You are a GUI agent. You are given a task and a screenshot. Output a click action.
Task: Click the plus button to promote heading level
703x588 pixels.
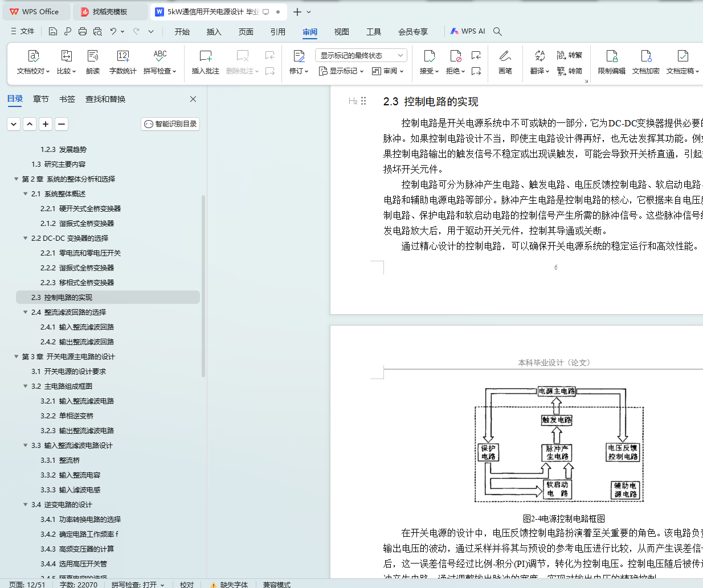coord(46,124)
